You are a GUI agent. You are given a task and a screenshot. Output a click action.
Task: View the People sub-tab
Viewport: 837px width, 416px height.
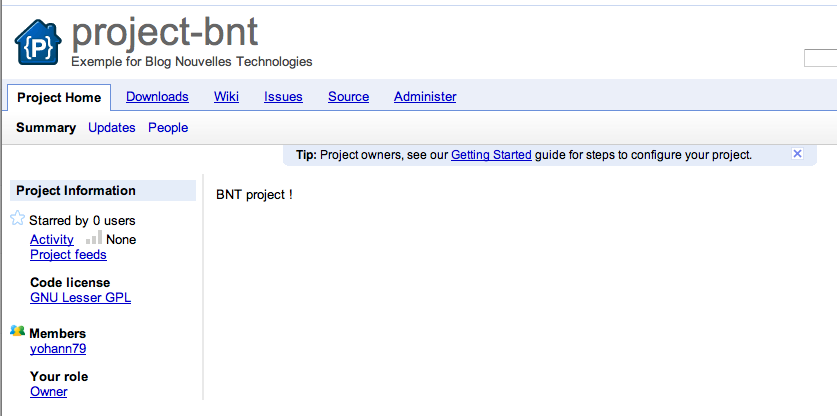[x=168, y=128]
